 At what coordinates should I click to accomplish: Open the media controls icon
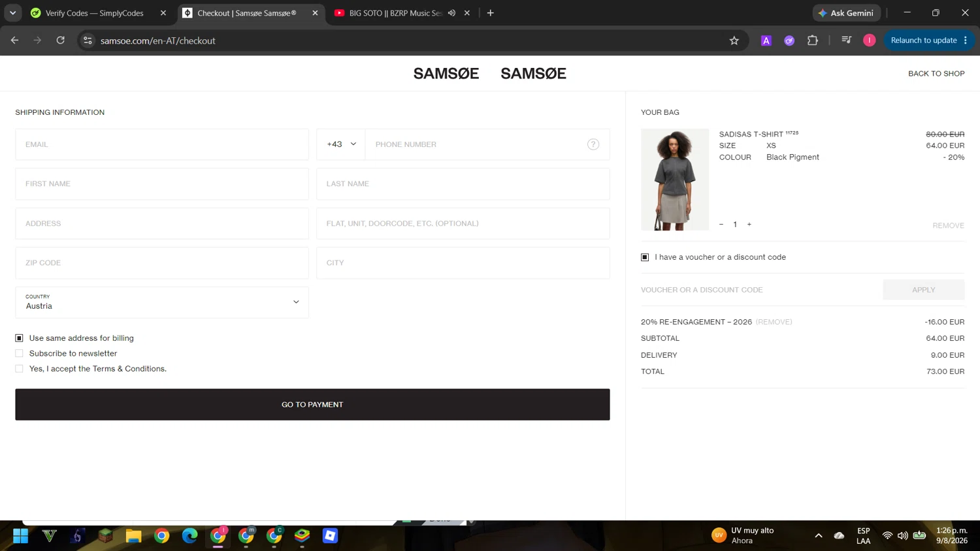pyautogui.click(x=847, y=40)
